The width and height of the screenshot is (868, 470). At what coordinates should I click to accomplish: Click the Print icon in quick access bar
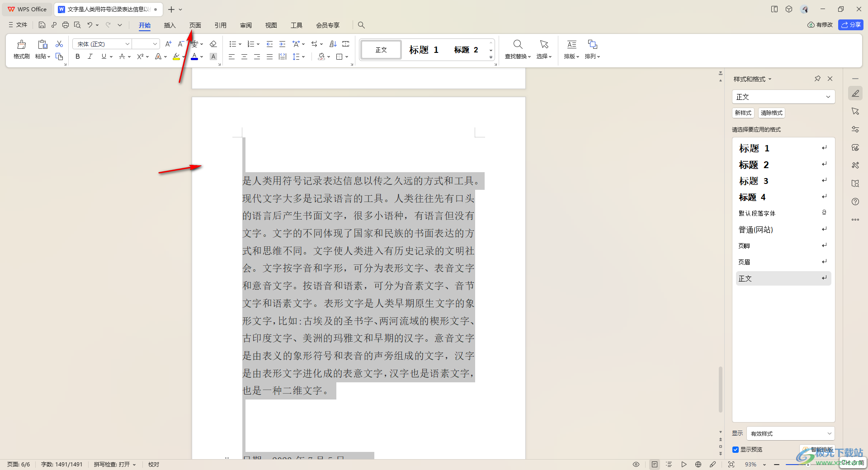(x=66, y=25)
